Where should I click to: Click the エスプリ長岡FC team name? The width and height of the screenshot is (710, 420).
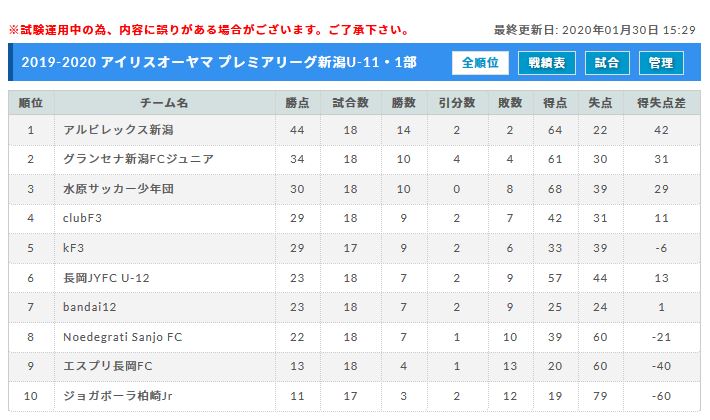[x=108, y=366]
